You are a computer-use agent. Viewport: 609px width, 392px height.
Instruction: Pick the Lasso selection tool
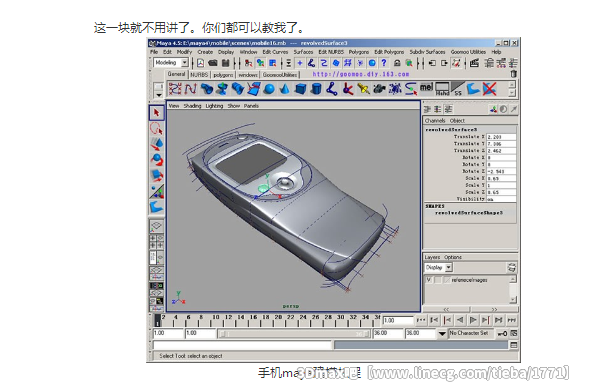(x=157, y=129)
